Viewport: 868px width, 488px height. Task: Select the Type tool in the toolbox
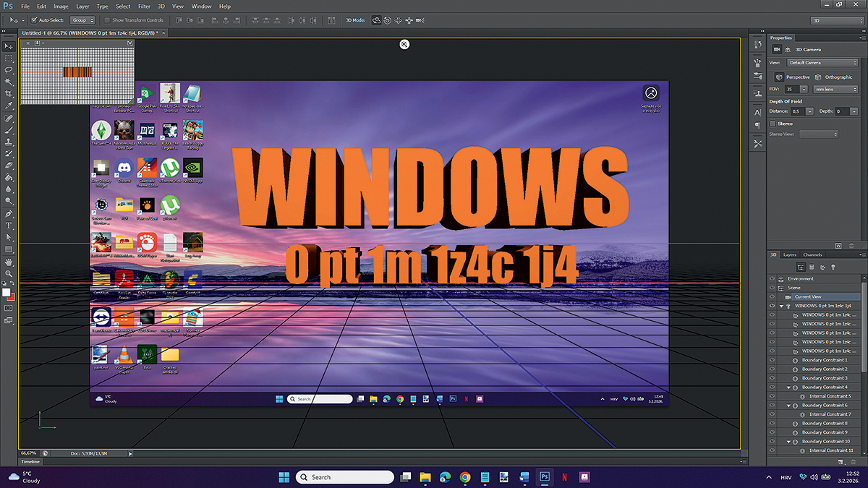[9, 226]
